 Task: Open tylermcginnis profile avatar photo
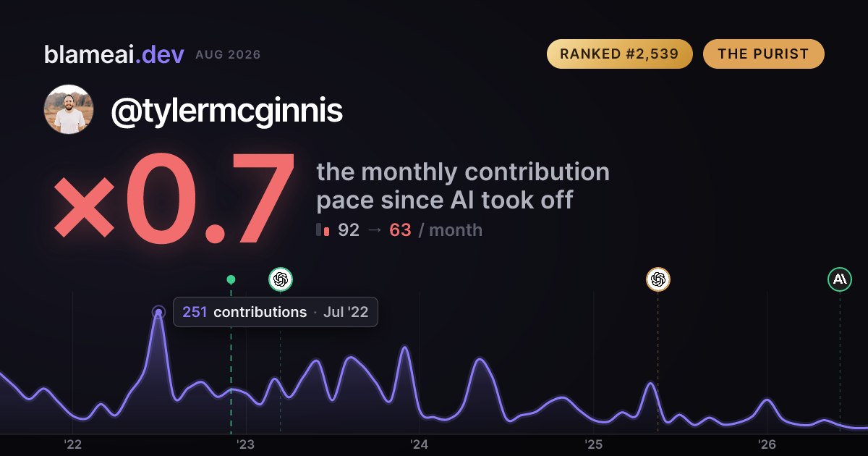click(69, 109)
